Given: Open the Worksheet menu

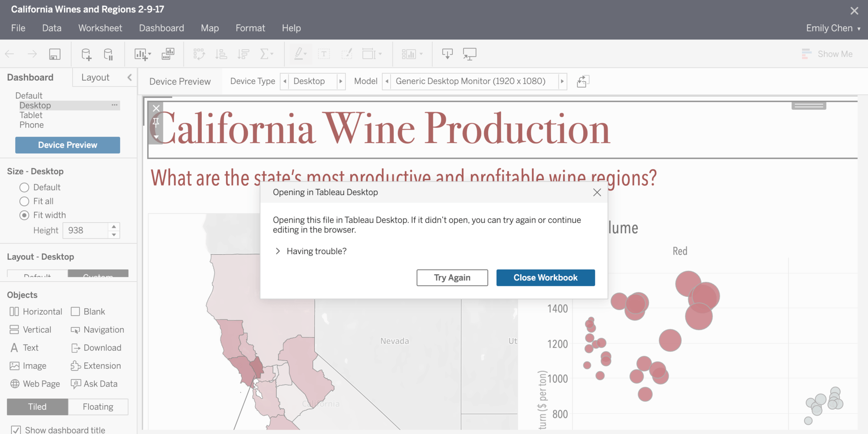Looking at the screenshot, I should tap(100, 28).
